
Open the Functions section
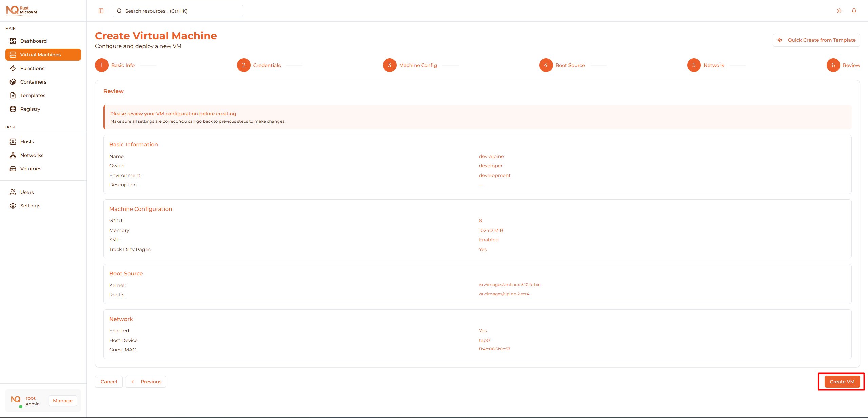coord(32,68)
